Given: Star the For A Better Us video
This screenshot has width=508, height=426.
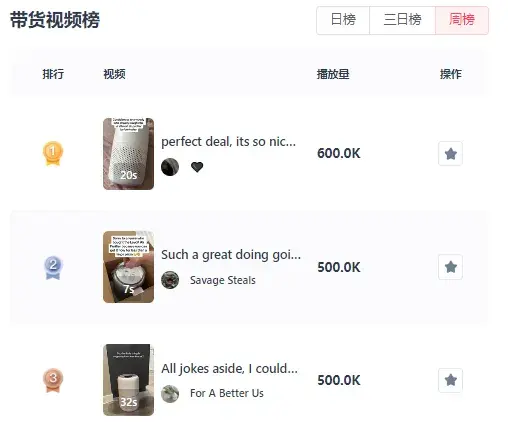Looking at the screenshot, I should (450, 380).
